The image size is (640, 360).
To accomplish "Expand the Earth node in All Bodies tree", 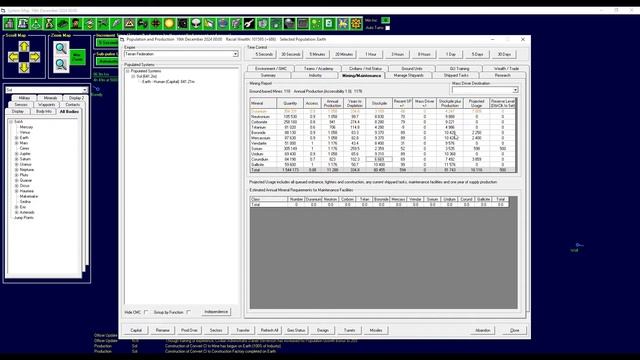I will [x=16, y=138].
